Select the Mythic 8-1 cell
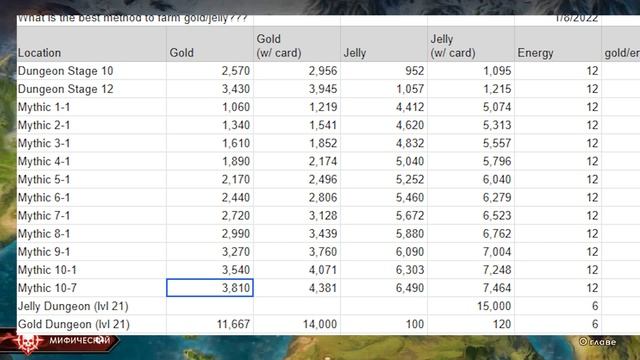Screen dimensions: 640x360 coord(91,233)
